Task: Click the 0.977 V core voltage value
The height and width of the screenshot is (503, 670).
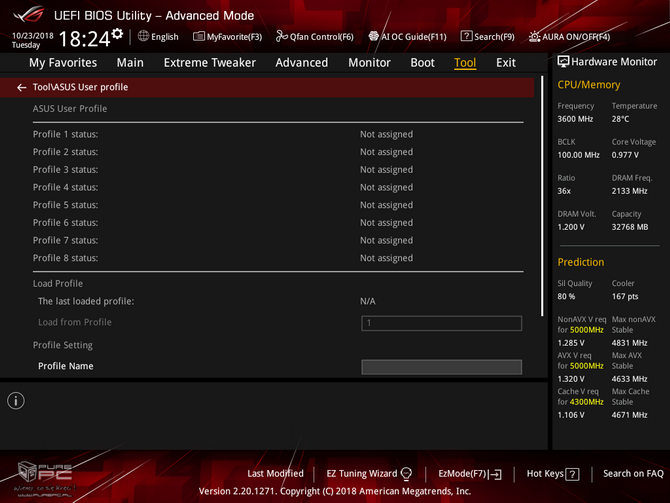Action: [x=625, y=155]
